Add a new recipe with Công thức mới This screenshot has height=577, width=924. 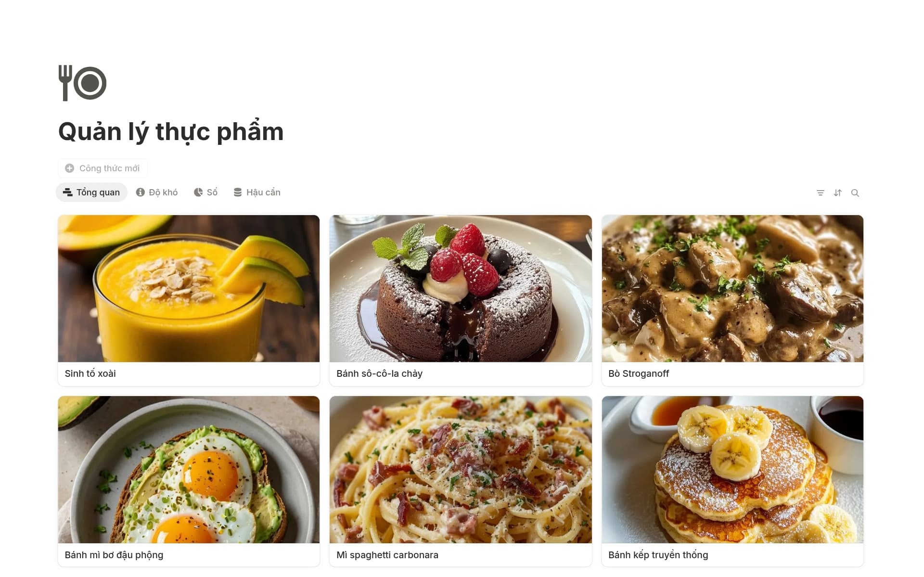(x=103, y=168)
